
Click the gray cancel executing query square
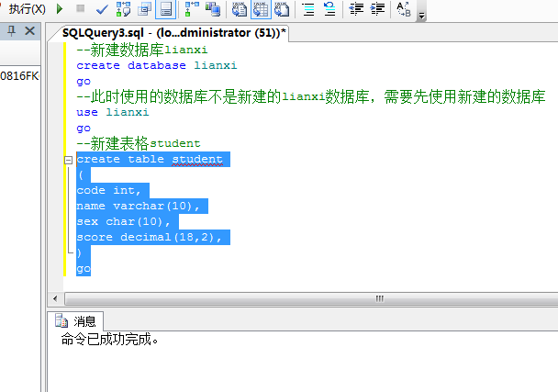(x=81, y=8)
